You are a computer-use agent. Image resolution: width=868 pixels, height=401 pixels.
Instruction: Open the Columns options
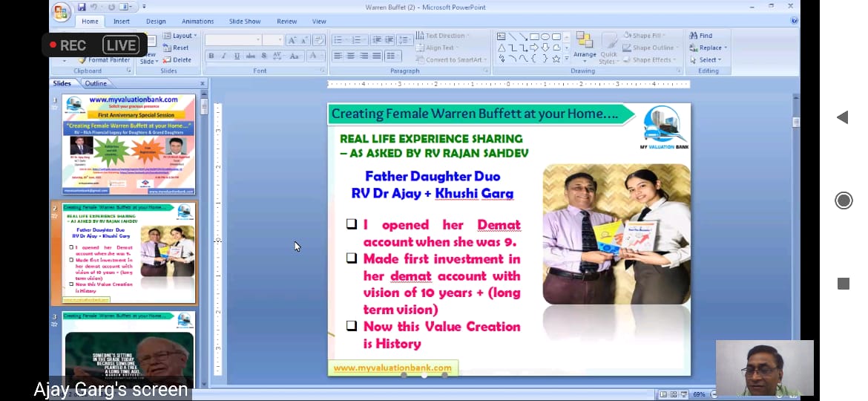(x=392, y=56)
